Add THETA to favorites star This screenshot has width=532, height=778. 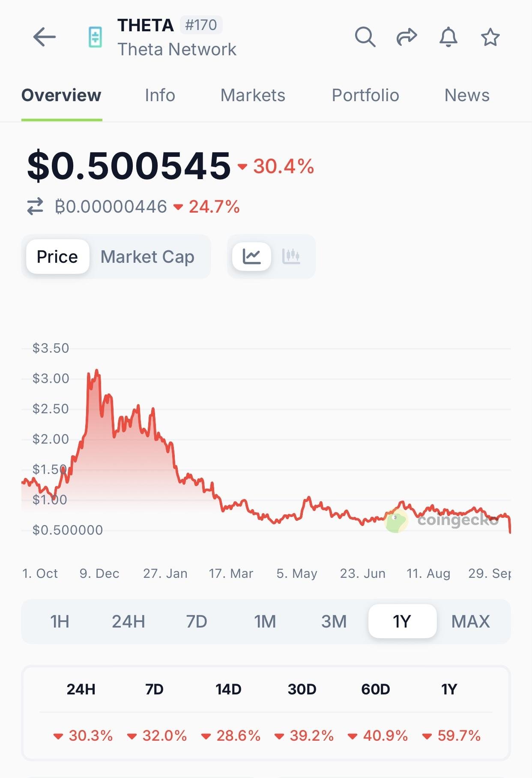490,37
